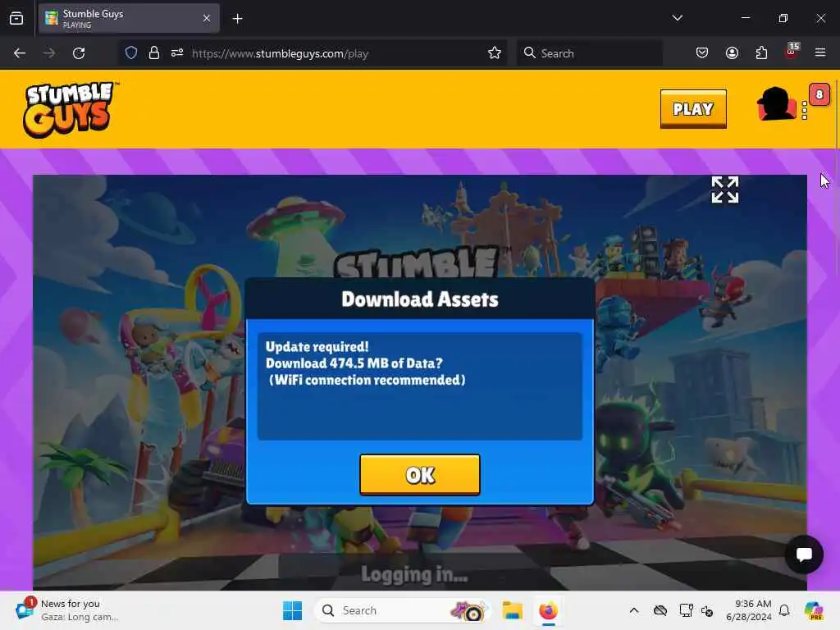Click OK to download assets
The height and width of the screenshot is (630, 840).
419,475
